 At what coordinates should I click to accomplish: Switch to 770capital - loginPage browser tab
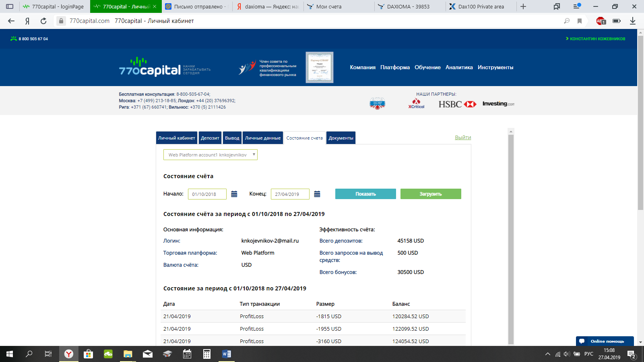[x=54, y=6]
